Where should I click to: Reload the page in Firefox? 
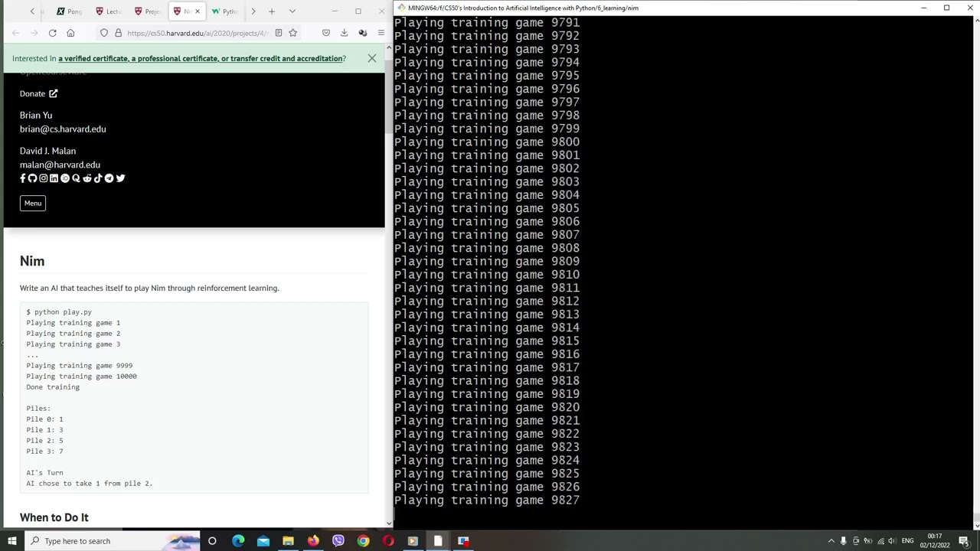[x=52, y=33]
